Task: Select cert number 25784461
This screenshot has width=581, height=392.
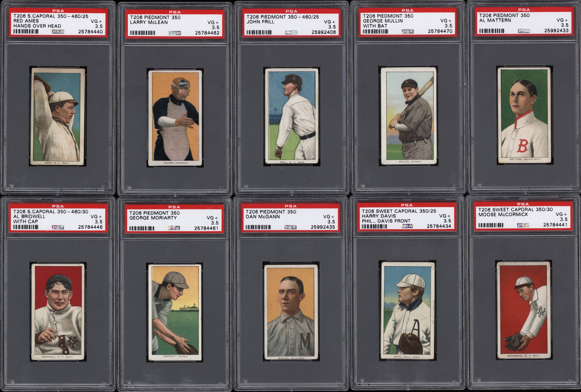Action: (x=206, y=228)
